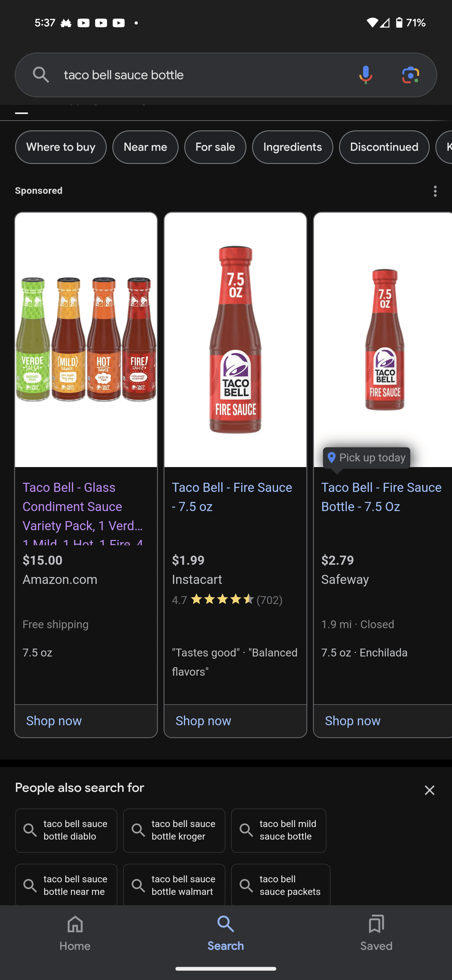Tap the search text field
The image size is (452, 980).
[198, 75]
